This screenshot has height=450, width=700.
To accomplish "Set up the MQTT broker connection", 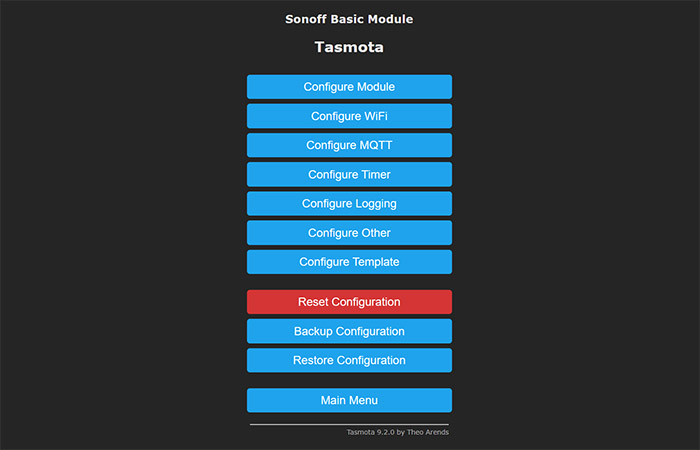I will 349,145.
